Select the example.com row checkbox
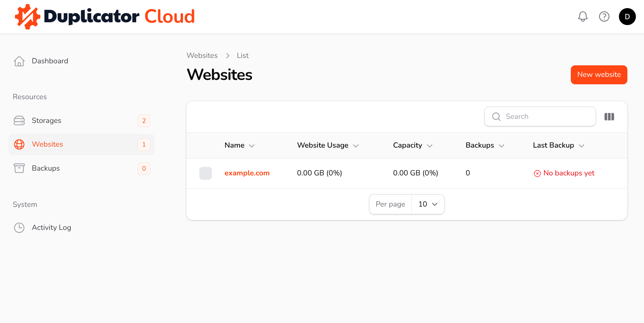 click(205, 173)
